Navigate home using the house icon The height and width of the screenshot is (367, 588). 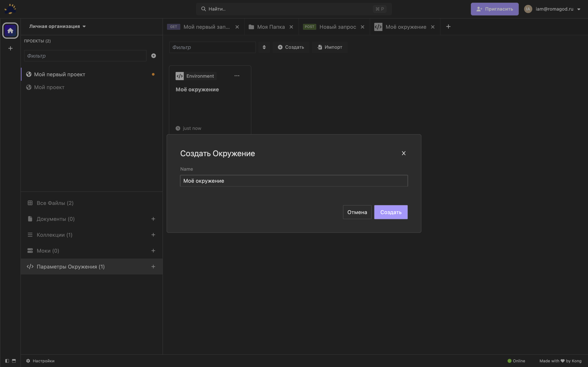[10, 30]
